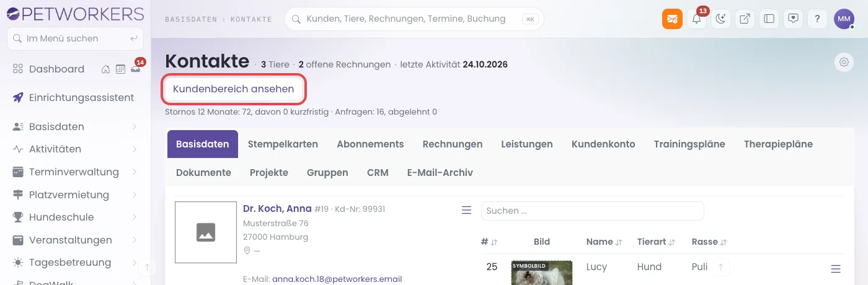Open Dr. Koch, Anna contact link
The height and width of the screenshot is (285, 868).
[x=277, y=209]
